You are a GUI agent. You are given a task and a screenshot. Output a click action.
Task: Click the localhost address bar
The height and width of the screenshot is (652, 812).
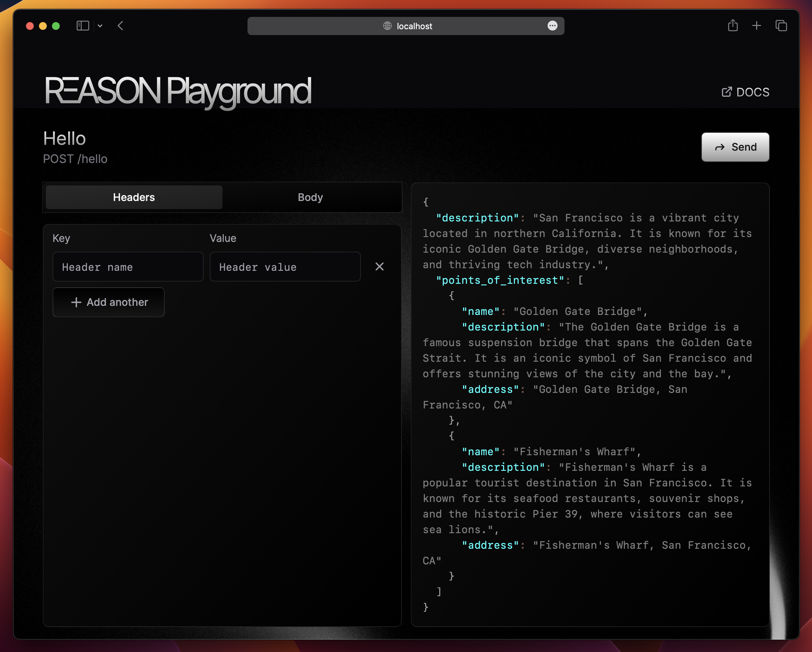[414, 26]
